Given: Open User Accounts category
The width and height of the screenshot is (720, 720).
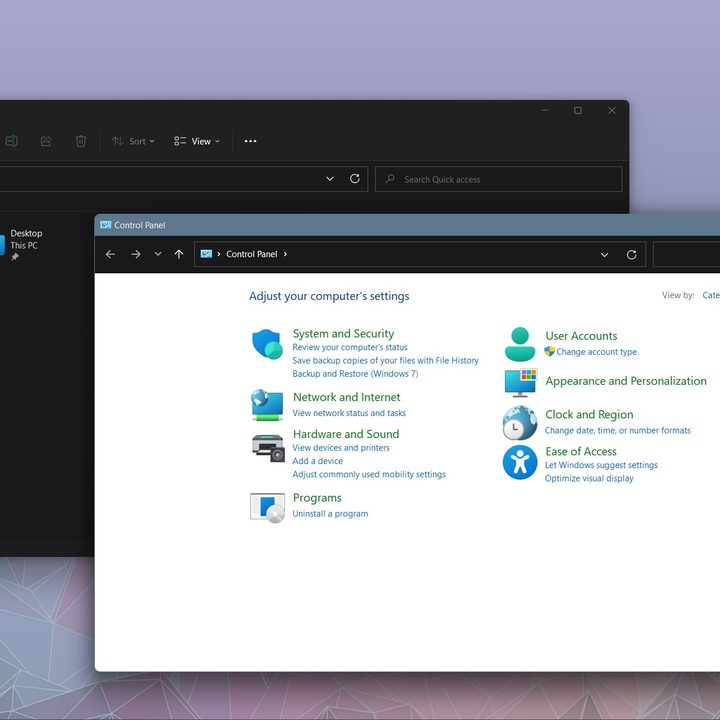Looking at the screenshot, I should pos(581,336).
